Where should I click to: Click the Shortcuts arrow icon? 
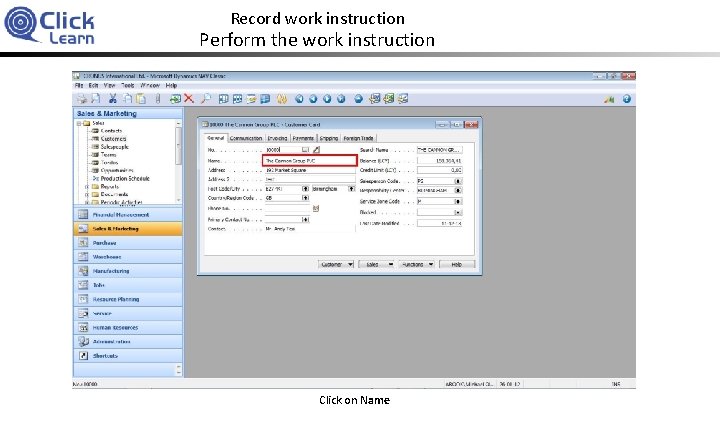[x=83, y=355]
